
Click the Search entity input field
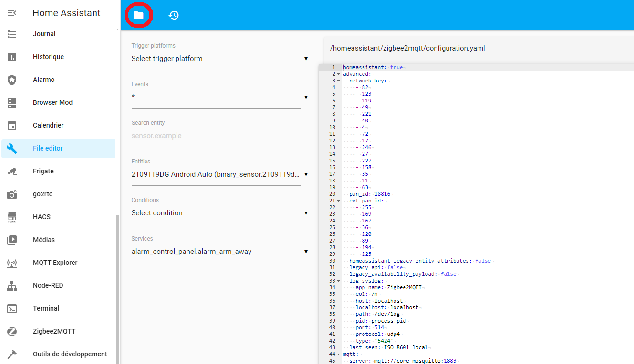(x=219, y=136)
